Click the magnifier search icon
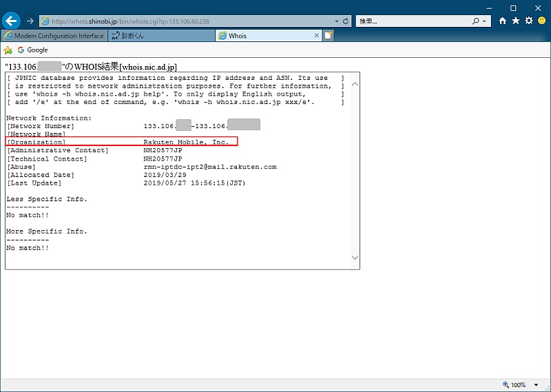Image resolution: width=551 pixels, height=392 pixels. [x=475, y=21]
